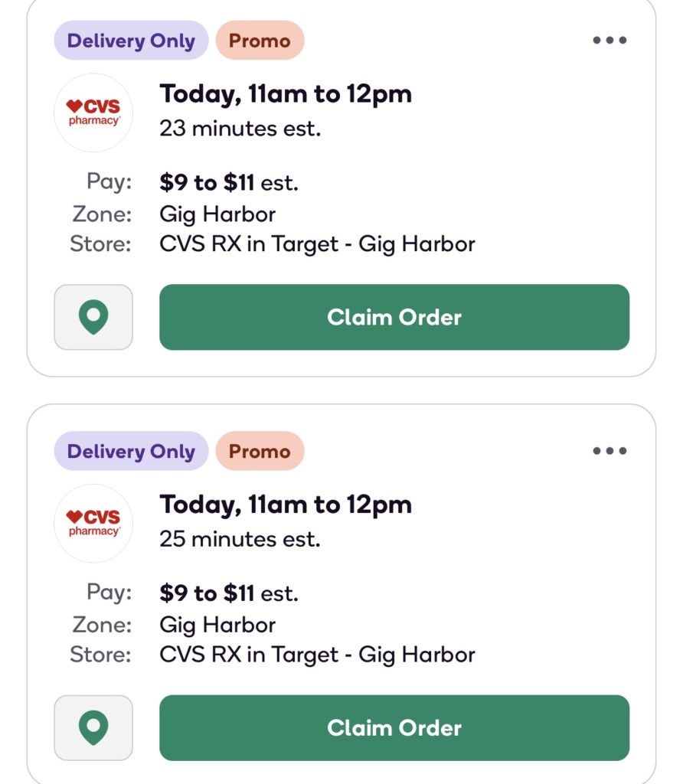The height and width of the screenshot is (784, 683).
Task: Tap the Delivery Only tag on the second order
Action: [x=131, y=451]
